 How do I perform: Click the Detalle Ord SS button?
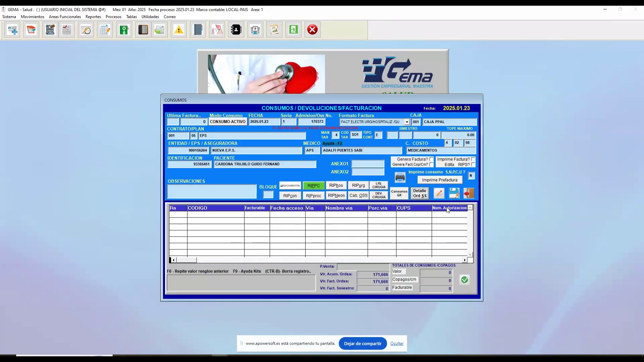tap(420, 193)
